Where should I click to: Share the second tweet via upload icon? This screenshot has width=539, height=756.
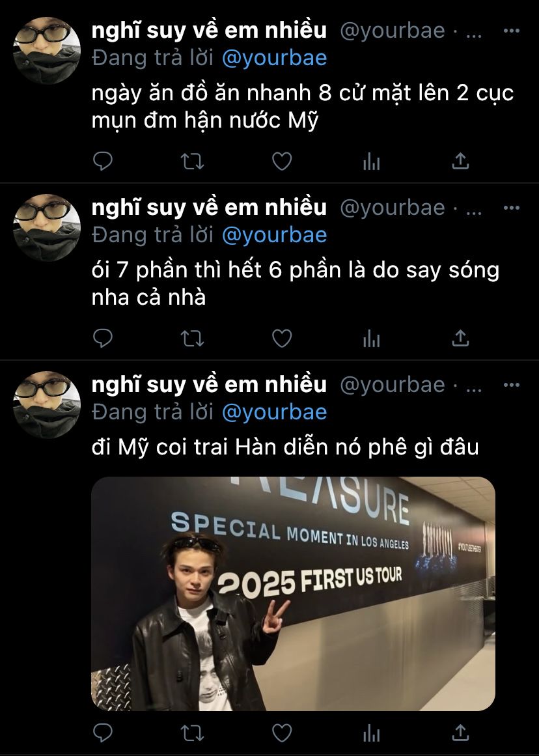(x=460, y=338)
